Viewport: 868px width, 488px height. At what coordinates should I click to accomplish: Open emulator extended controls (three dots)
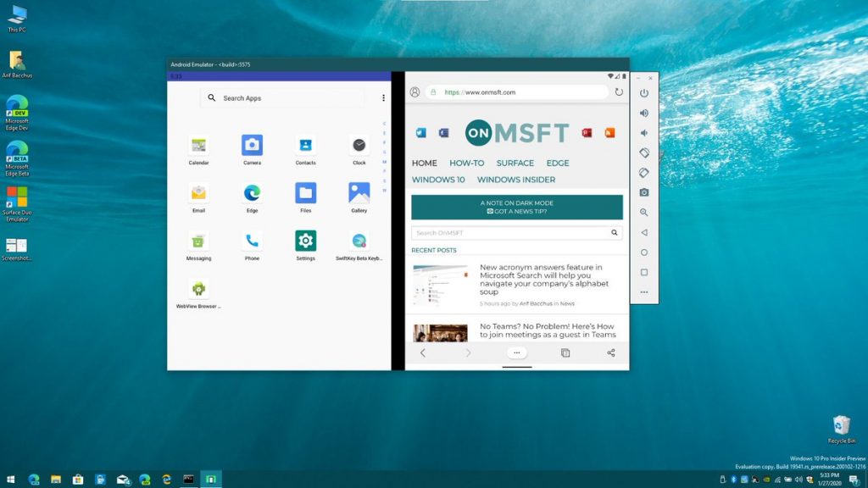[x=644, y=292]
